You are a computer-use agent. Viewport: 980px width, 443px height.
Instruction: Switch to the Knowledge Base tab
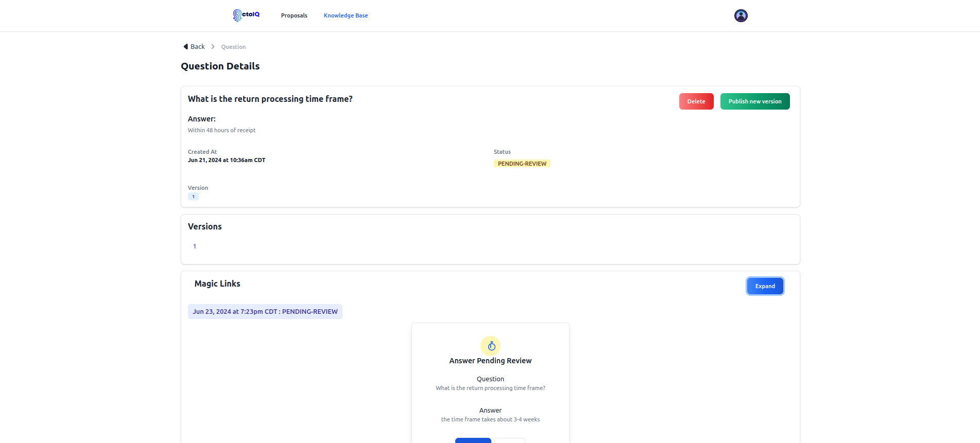pyautogui.click(x=346, y=15)
